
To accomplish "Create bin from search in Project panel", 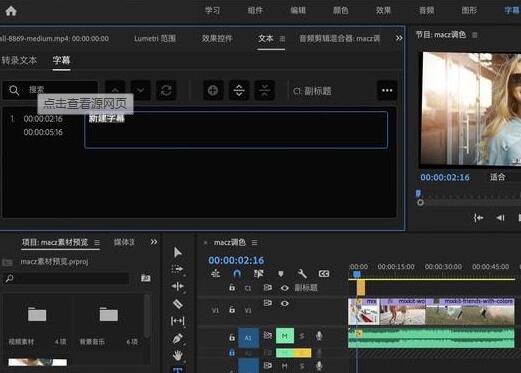I will click(146, 278).
